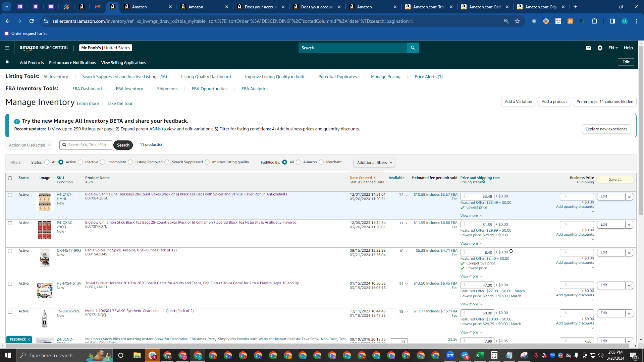This screenshot has width=644, height=362.
Task: Open Listing Quality Dashboard
Action: (206, 77)
